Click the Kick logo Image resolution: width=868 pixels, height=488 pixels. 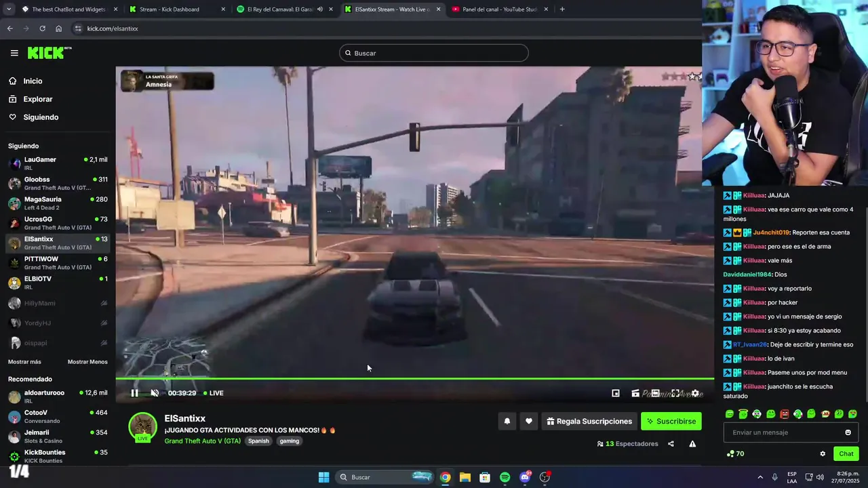click(x=49, y=53)
